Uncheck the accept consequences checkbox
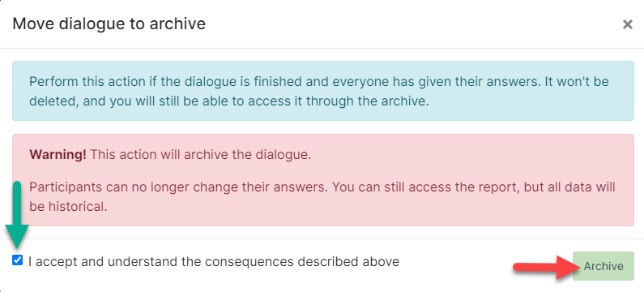644x292 pixels. [17, 260]
